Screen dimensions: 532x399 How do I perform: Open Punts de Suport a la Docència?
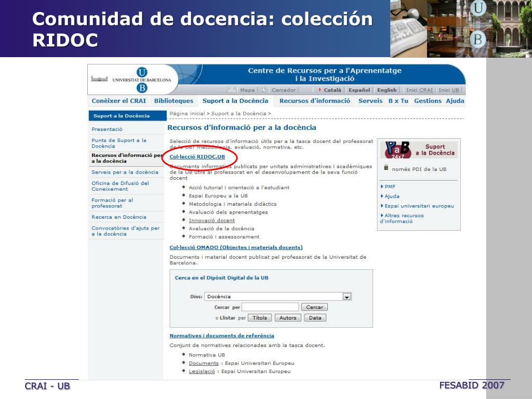point(119,143)
